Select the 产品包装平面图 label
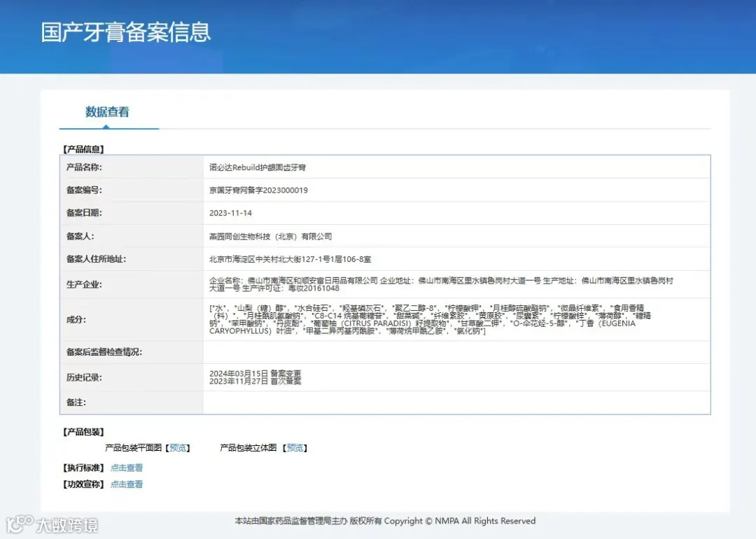 pos(134,448)
